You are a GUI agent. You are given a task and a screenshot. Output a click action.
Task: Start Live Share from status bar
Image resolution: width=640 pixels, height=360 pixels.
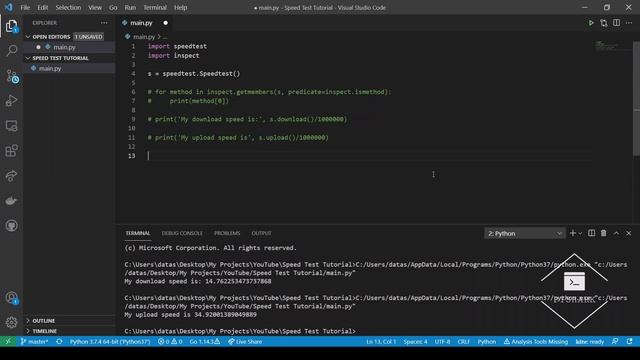245,342
